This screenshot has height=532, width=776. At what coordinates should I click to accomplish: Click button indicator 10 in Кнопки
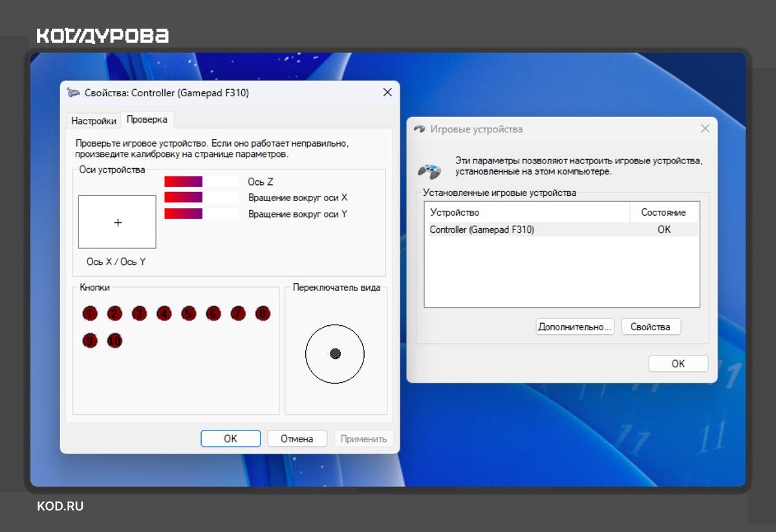[x=114, y=341]
